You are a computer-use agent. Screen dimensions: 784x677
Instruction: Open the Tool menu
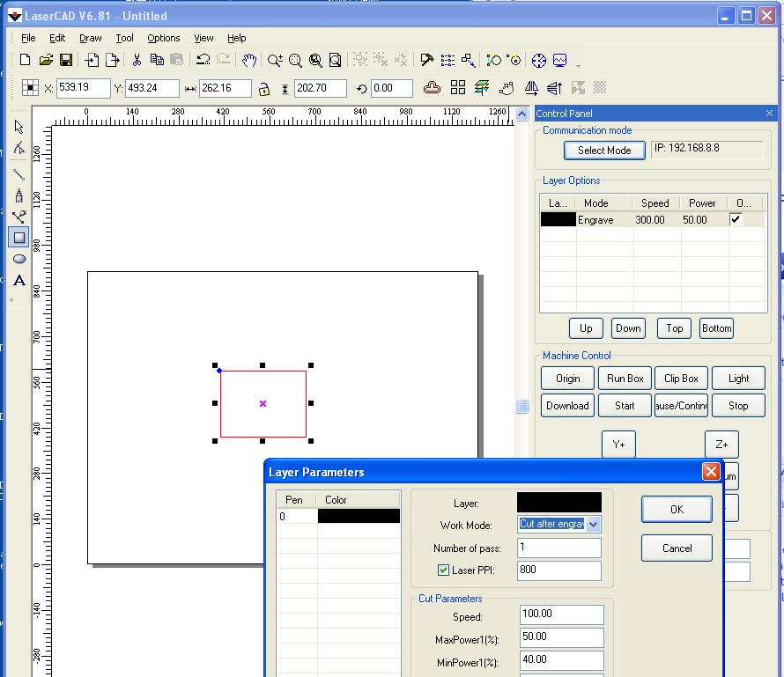click(x=125, y=38)
